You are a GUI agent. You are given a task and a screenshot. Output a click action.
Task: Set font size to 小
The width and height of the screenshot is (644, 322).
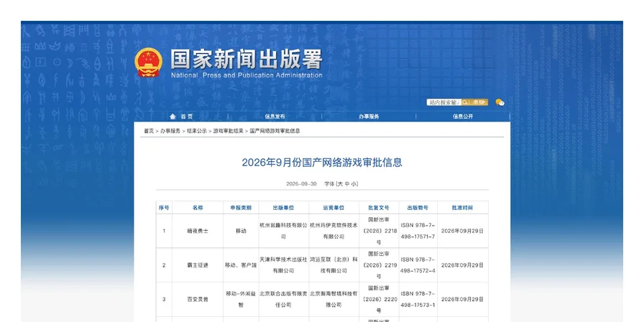tap(354, 184)
